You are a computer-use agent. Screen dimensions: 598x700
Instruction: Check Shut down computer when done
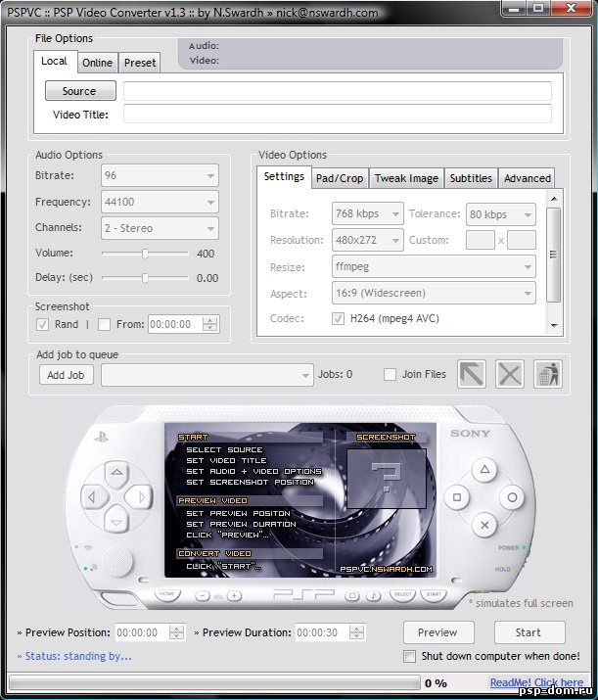pos(410,656)
